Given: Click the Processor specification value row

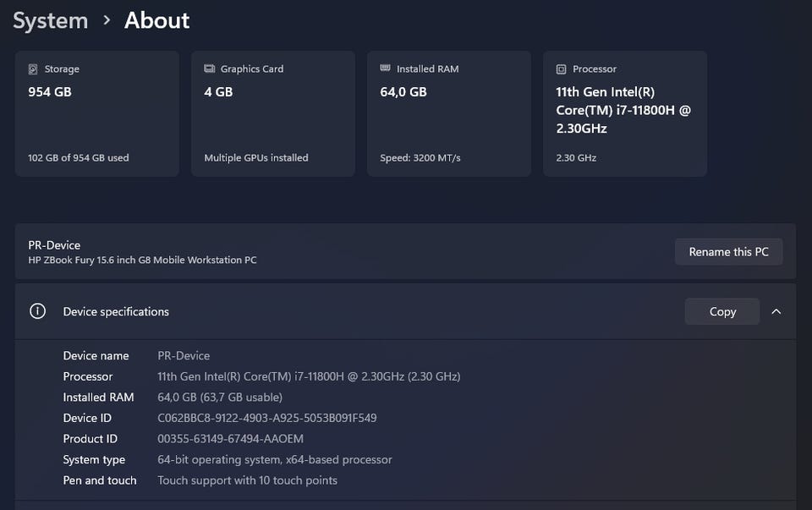Looking at the screenshot, I should point(309,376).
